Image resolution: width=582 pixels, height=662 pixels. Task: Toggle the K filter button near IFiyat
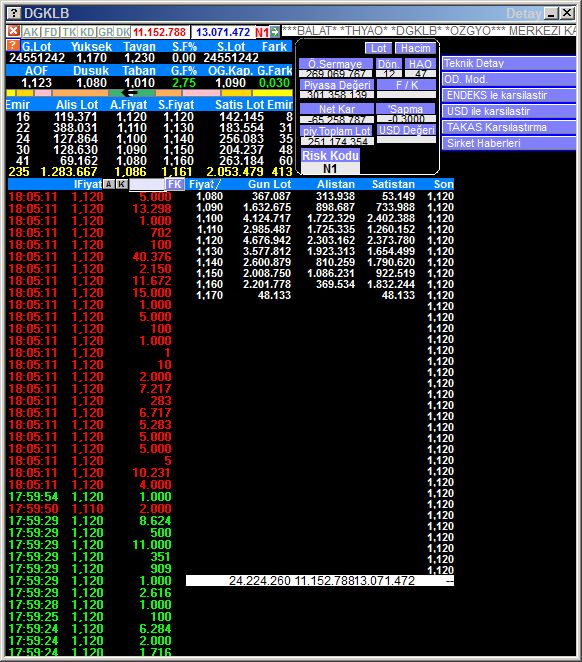pos(122,184)
